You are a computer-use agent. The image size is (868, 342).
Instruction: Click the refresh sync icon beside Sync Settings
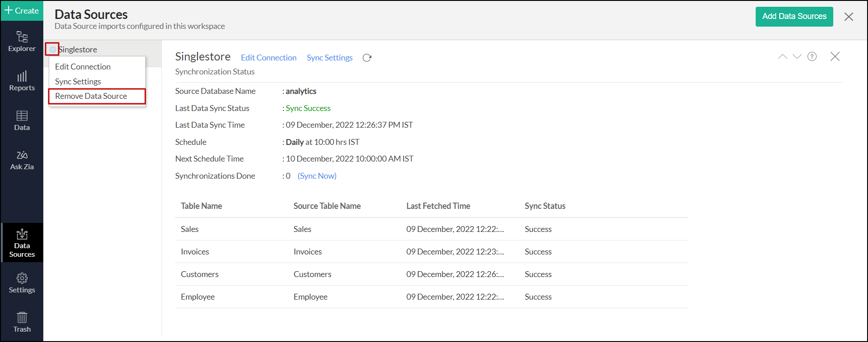367,58
